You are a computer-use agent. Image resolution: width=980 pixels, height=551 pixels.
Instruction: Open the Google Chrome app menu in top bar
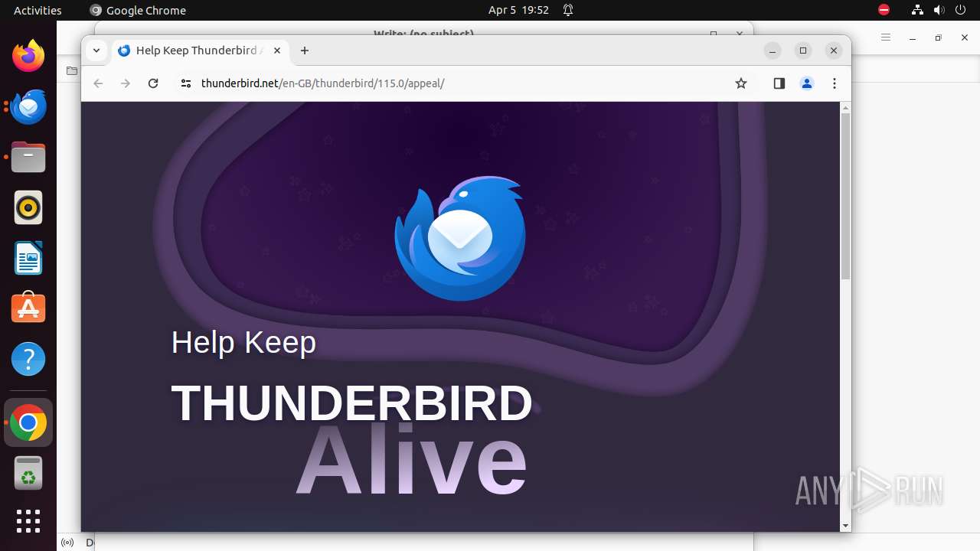click(138, 10)
